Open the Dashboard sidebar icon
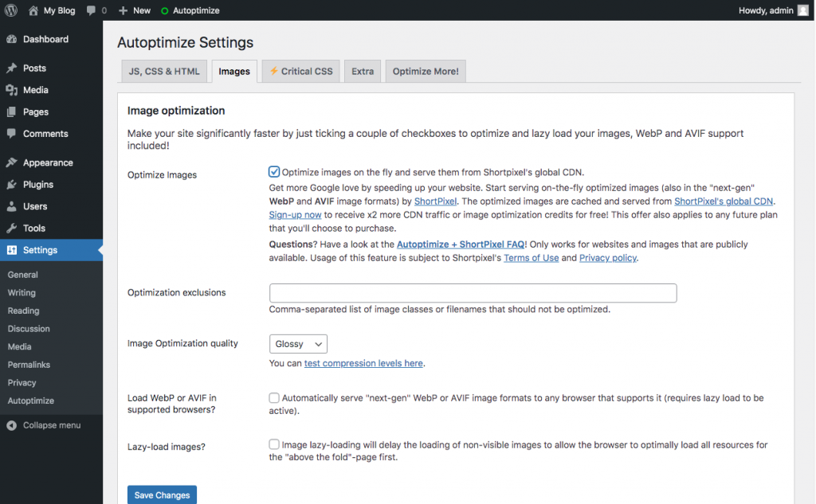The width and height of the screenshot is (816, 504). click(x=11, y=39)
